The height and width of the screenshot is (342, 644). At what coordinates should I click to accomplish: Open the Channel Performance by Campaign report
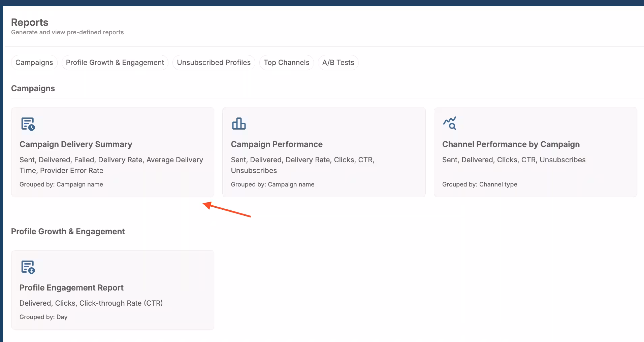535,152
